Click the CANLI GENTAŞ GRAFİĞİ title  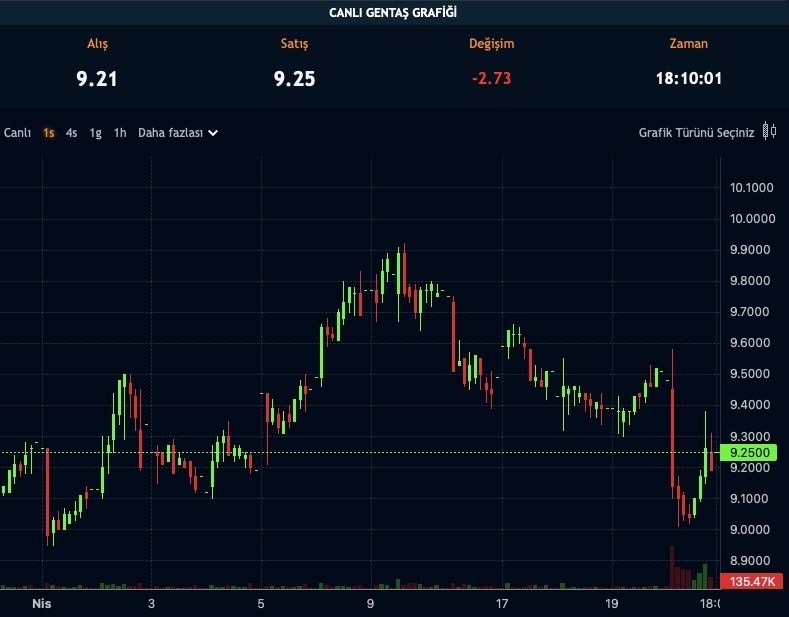[x=393, y=13]
